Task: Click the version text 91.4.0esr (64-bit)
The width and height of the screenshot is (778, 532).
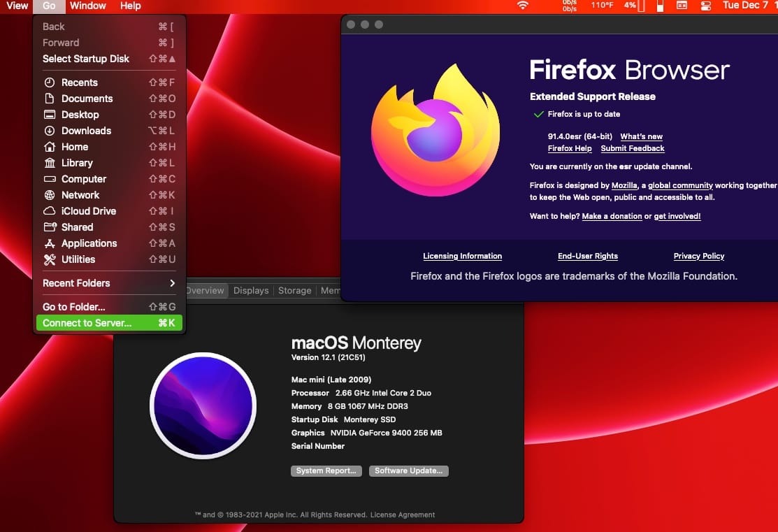Action: 579,136
